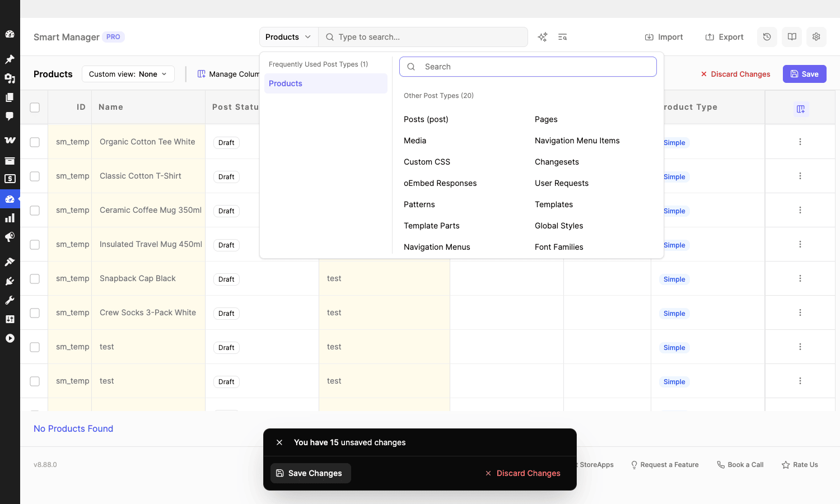Open row actions for Classic Cotton T-Shirt

800,176
